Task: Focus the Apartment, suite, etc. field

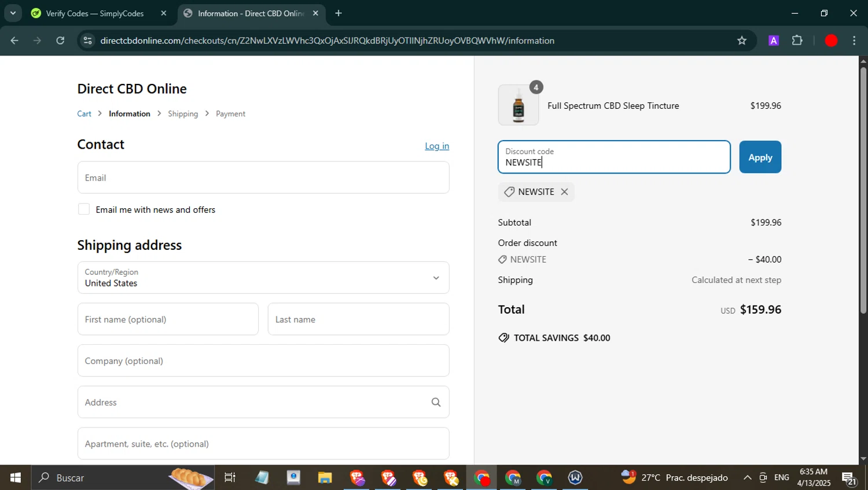Action: coord(263,444)
